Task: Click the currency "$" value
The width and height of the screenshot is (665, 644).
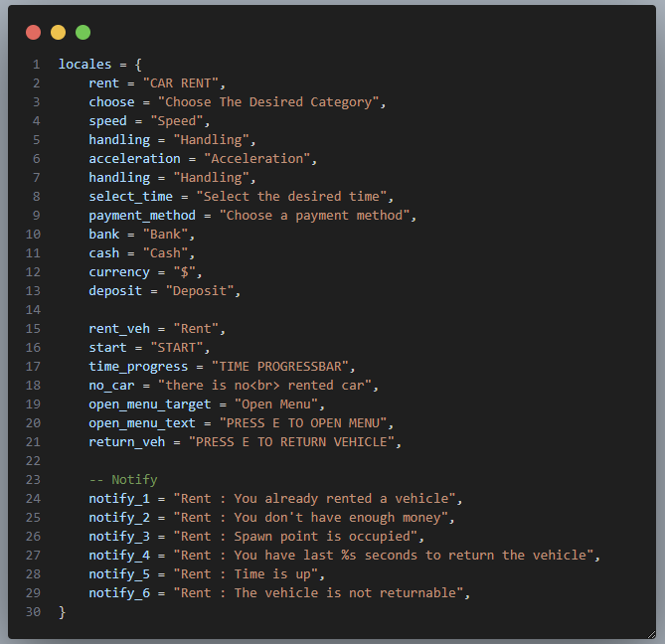Action: 185,271
